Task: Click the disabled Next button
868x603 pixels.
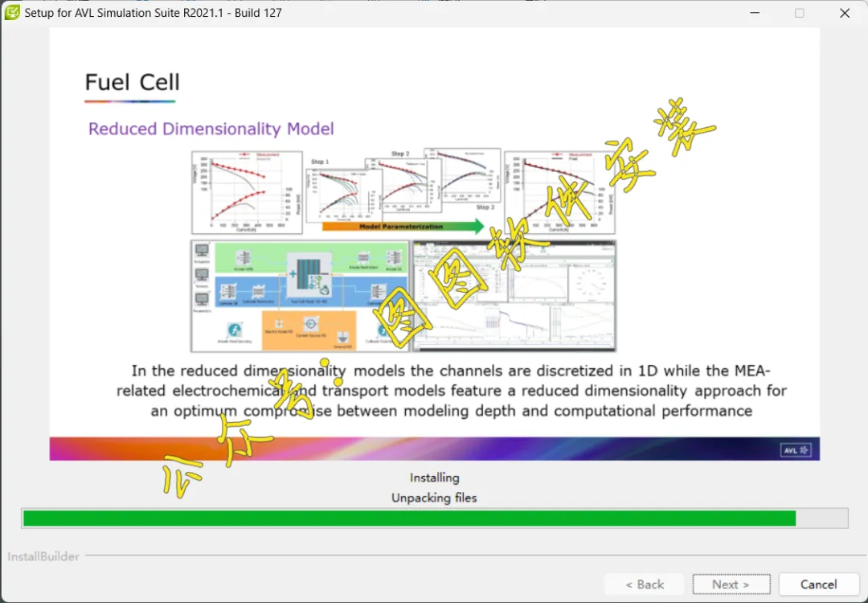Action: pyautogui.click(x=731, y=585)
